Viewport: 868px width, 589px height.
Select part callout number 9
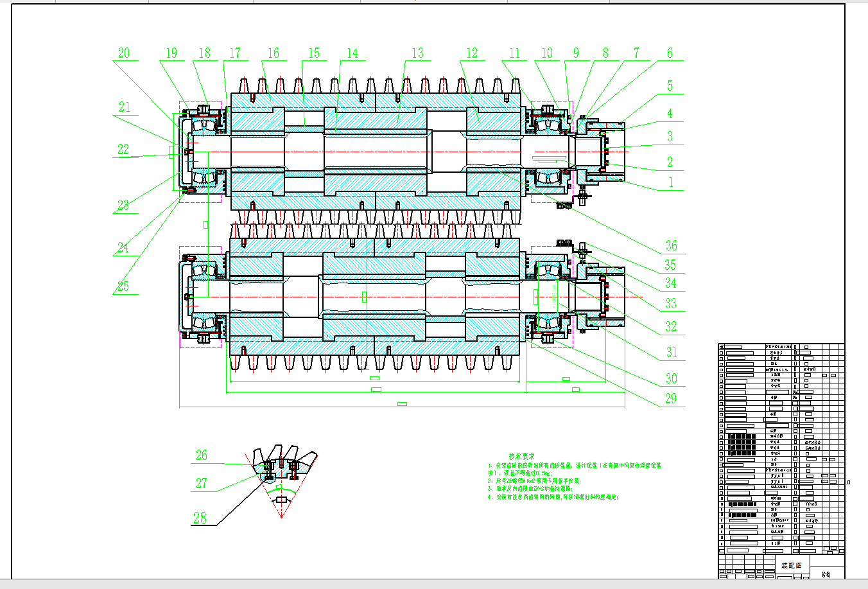click(577, 53)
